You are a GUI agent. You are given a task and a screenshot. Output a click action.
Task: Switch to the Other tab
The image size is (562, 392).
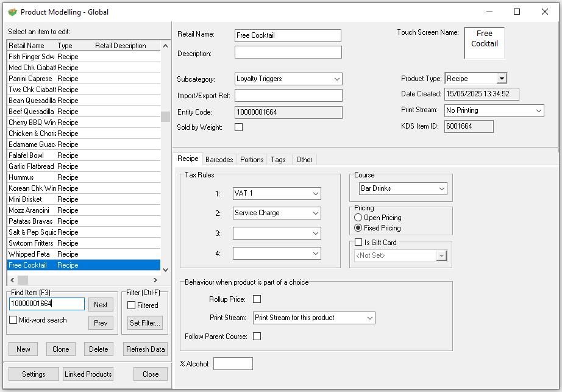(304, 160)
